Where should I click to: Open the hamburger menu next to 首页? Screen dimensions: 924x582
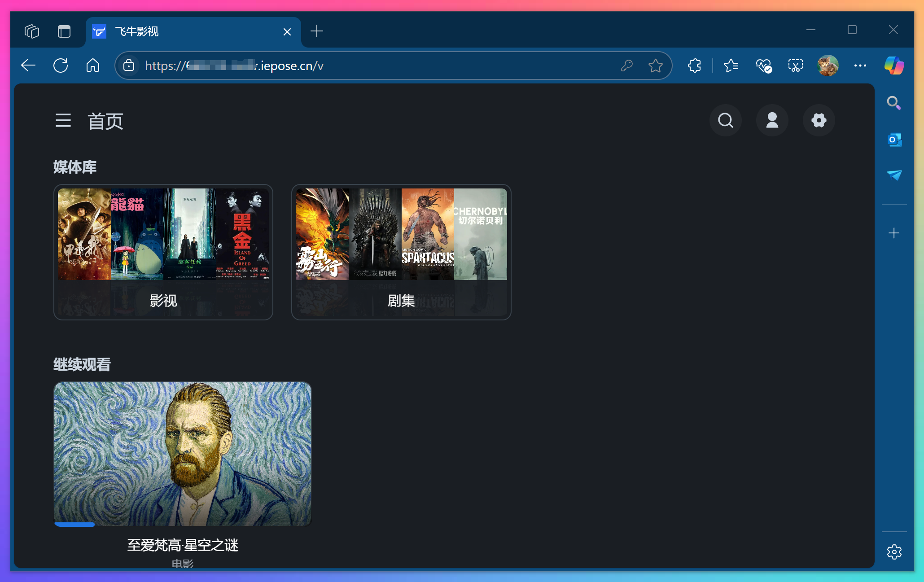point(63,120)
